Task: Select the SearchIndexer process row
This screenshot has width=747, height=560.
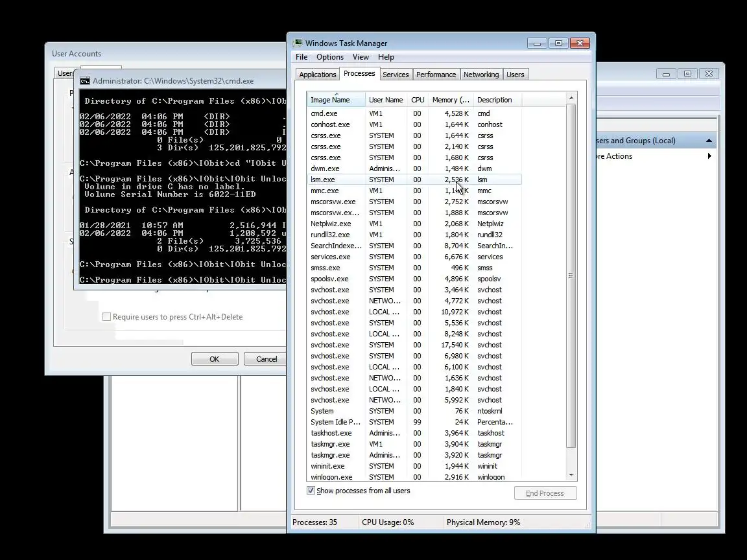Action: click(x=414, y=246)
